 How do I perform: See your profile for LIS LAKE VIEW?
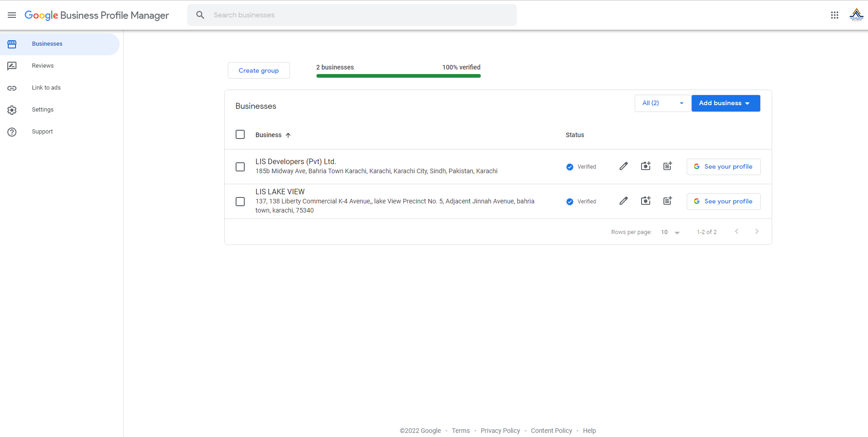coord(723,202)
